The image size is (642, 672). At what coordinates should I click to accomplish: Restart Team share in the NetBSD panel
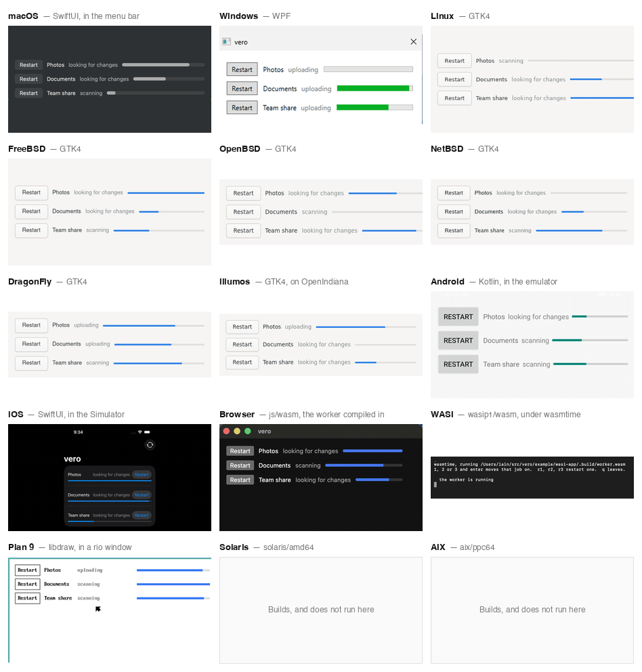coord(454,230)
